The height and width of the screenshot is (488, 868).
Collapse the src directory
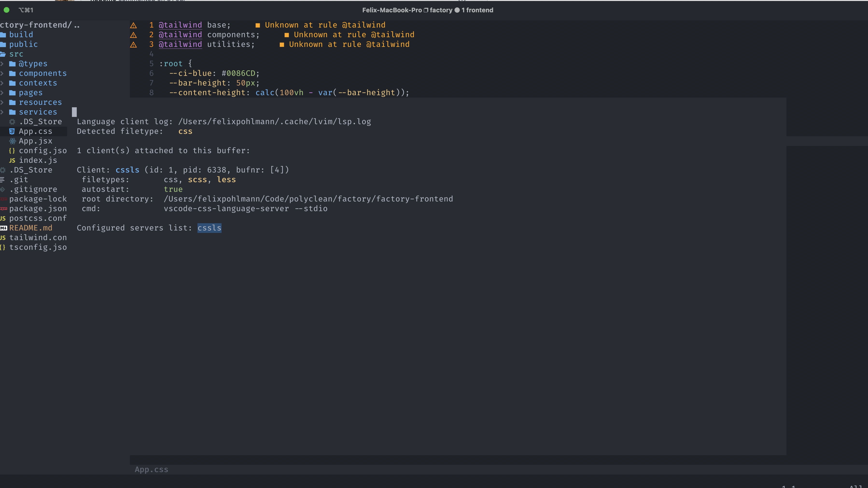tap(16, 54)
